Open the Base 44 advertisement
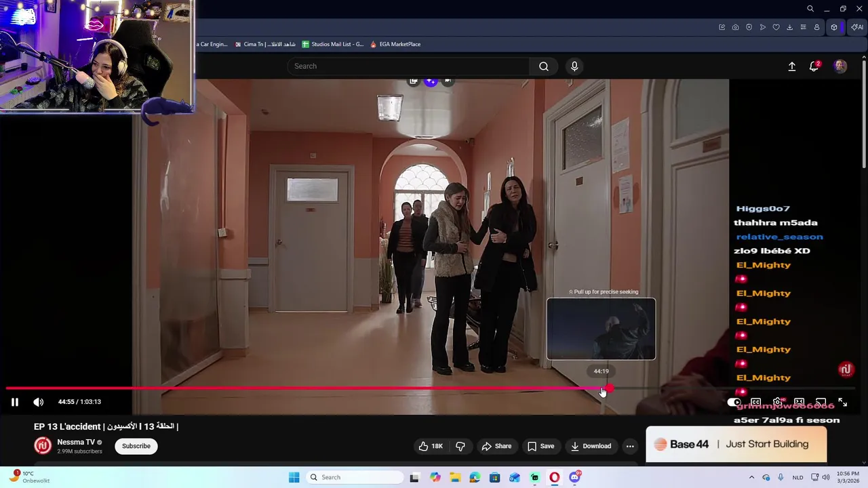 coord(736,445)
